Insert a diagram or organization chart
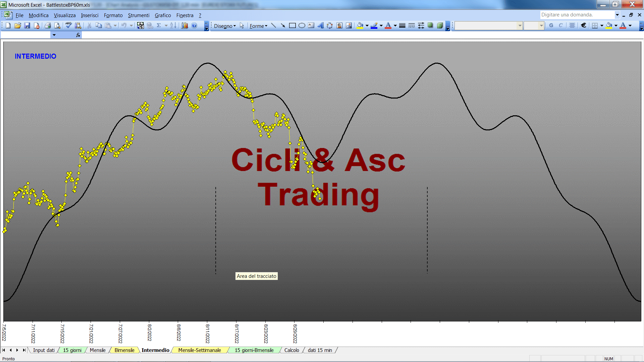 [330, 25]
